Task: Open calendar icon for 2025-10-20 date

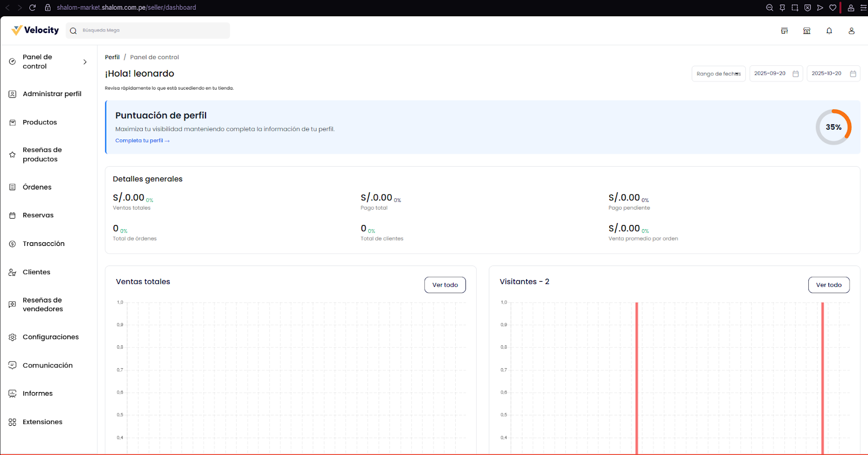Action: pos(853,74)
